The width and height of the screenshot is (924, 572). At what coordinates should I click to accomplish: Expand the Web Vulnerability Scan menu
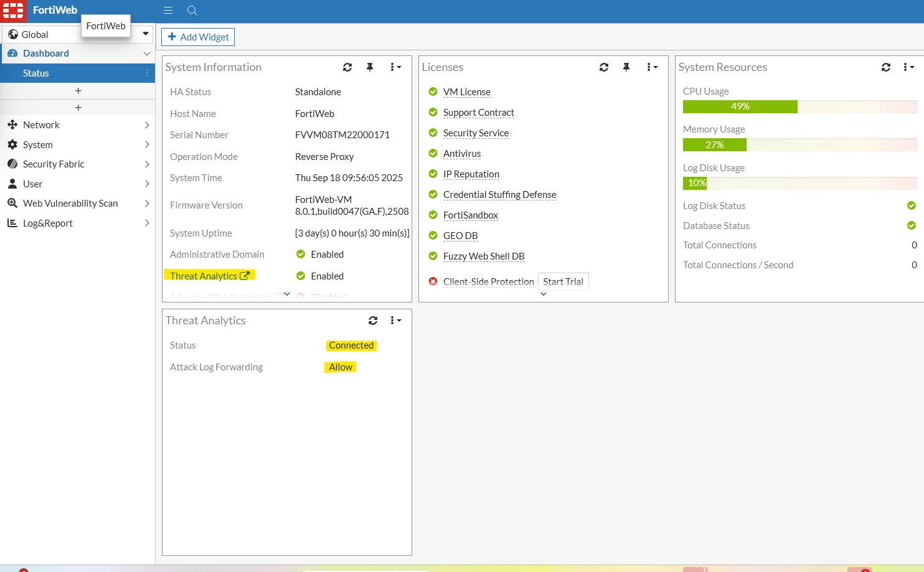click(x=147, y=203)
